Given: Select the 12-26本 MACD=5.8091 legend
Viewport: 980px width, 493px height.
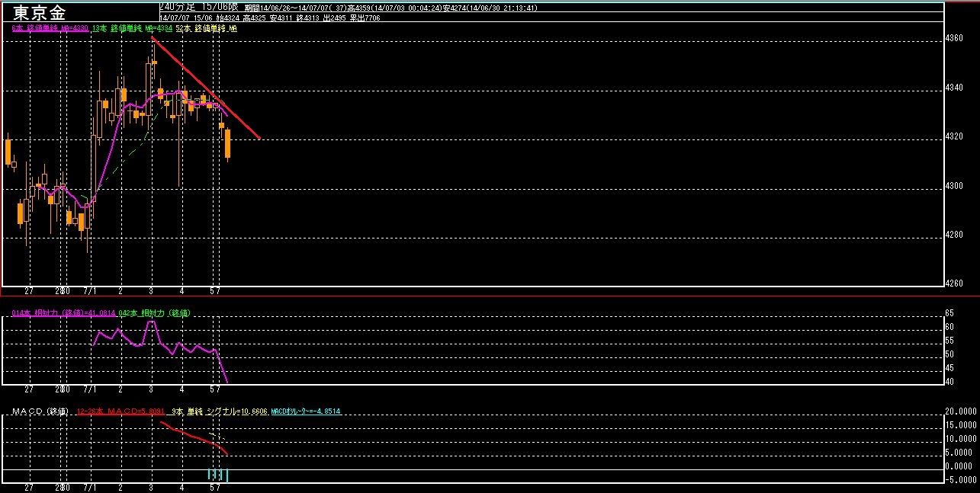Looking at the screenshot, I should (x=120, y=411).
